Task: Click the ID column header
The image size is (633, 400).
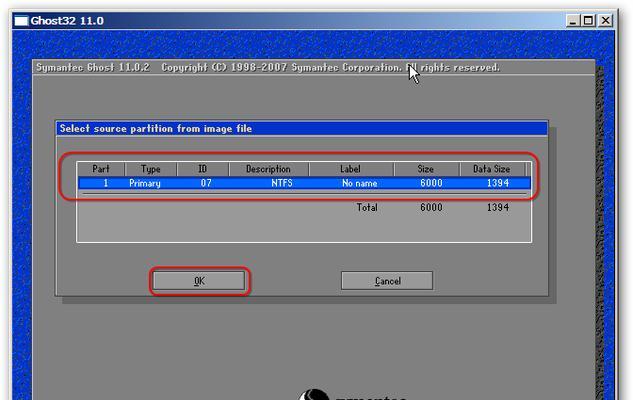Action: tap(203, 169)
